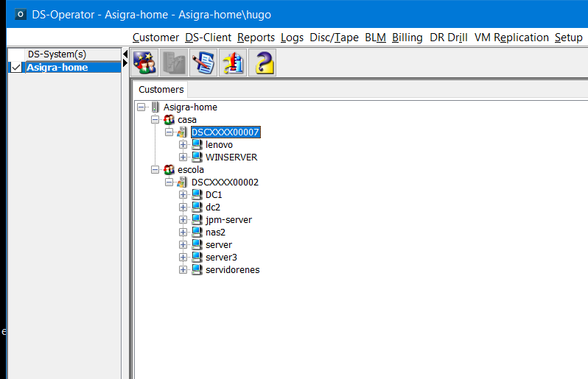The width and height of the screenshot is (588, 379).
Task: Toggle the Asigra-home DS-System checkbox
Action: (16, 68)
